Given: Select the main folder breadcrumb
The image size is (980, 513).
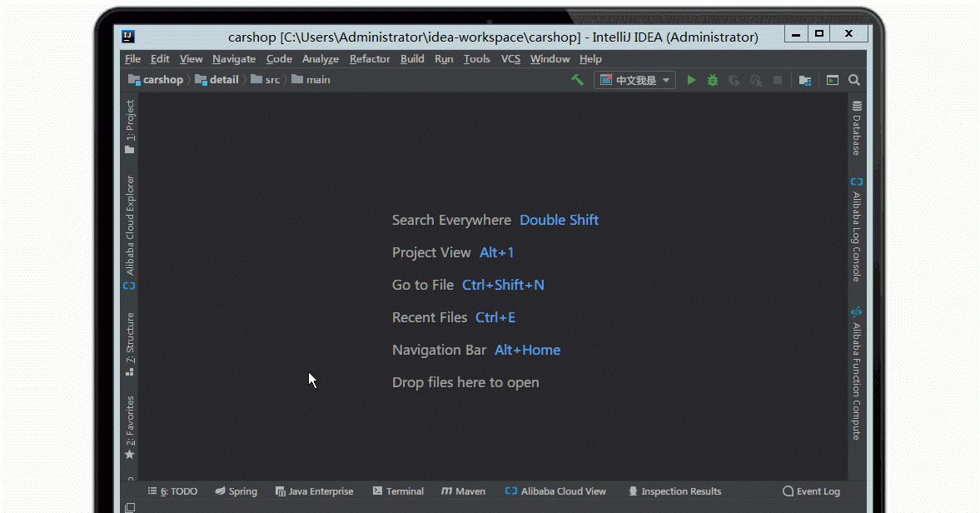Looking at the screenshot, I should (311, 80).
